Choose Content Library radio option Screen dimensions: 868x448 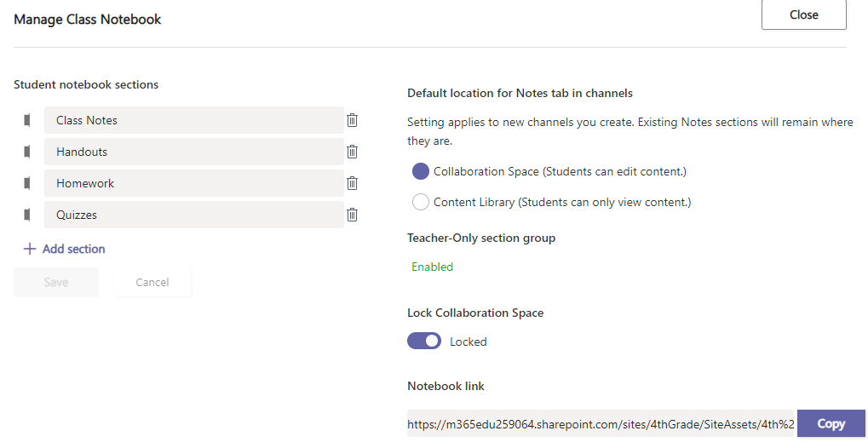click(420, 203)
